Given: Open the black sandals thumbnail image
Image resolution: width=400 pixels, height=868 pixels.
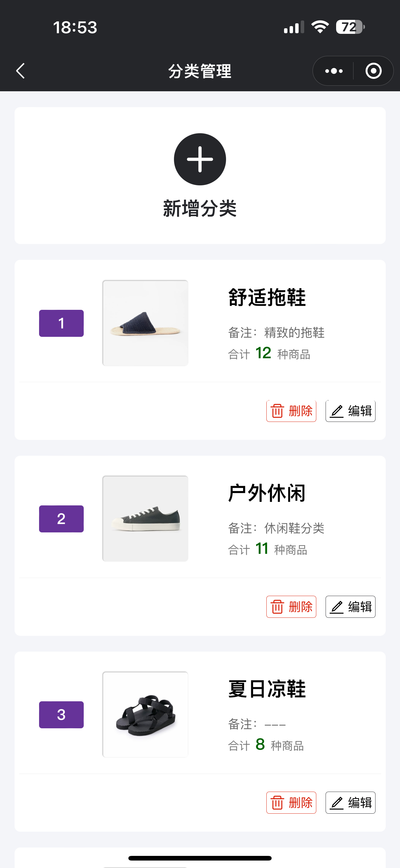Looking at the screenshot, I should [145, 714].
